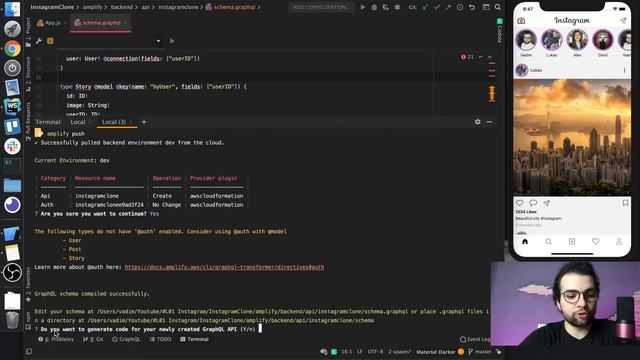This screenshot has width=640, height=360.
Task: Go to next error with down chevron
Action: tap(490, 57)
